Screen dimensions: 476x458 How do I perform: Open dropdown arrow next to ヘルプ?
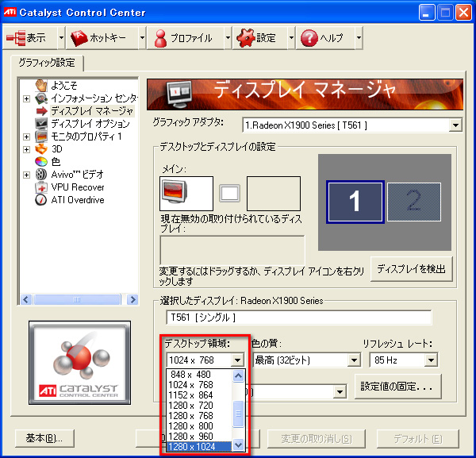point(359,38)
